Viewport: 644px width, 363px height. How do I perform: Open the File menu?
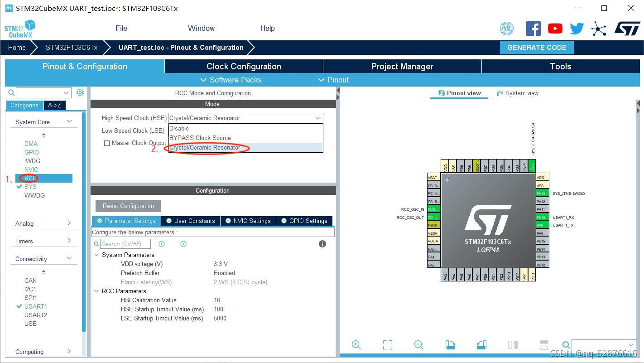121,28
